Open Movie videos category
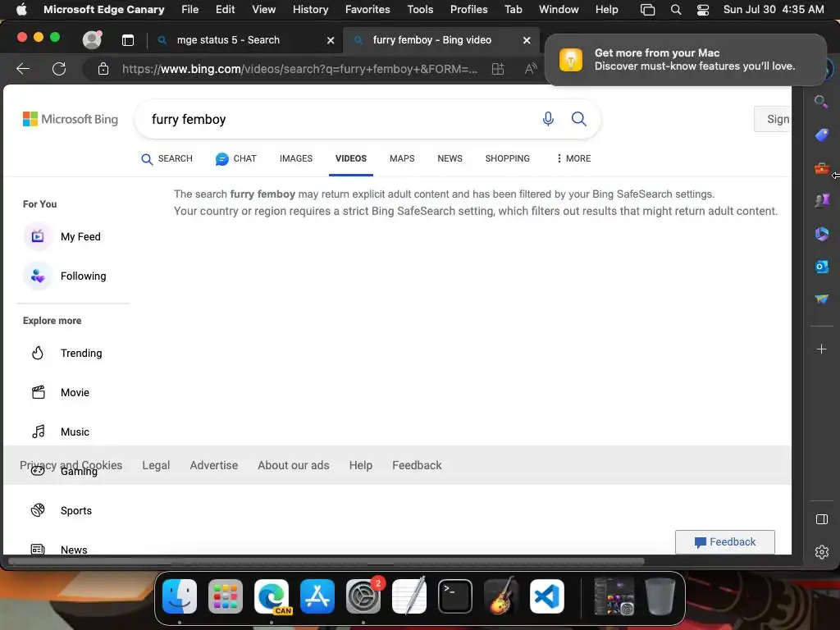This screenshot has width=840, height=630. [60, 392]
